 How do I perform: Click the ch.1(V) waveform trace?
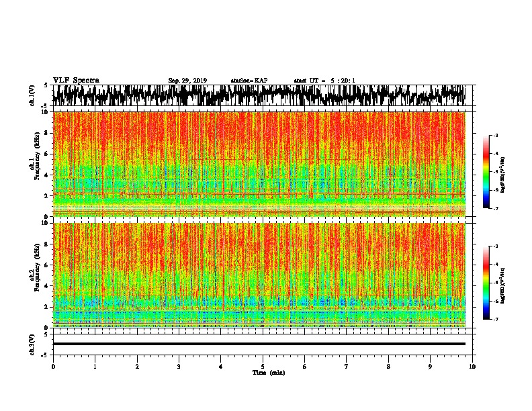pyautogui.click(x=259, y=95)
